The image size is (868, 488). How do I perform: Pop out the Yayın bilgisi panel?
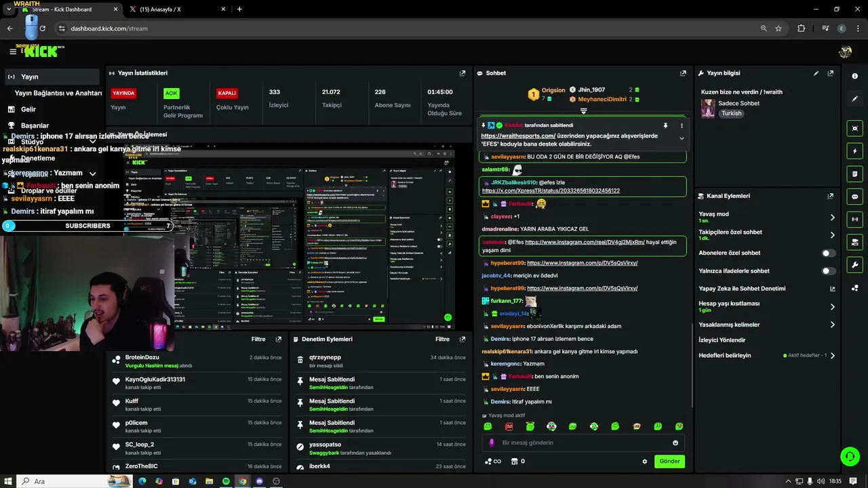[830, 73]
